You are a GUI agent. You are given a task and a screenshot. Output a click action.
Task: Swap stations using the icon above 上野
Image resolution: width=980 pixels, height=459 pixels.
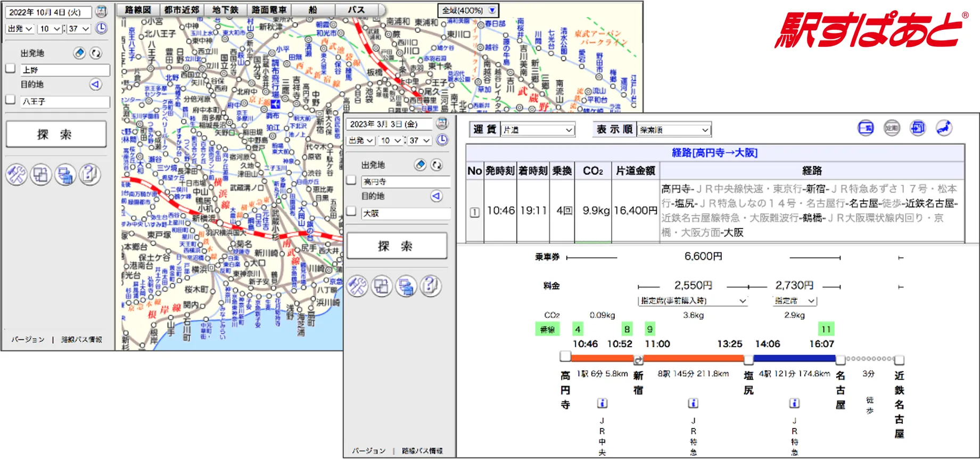(96, 53)
